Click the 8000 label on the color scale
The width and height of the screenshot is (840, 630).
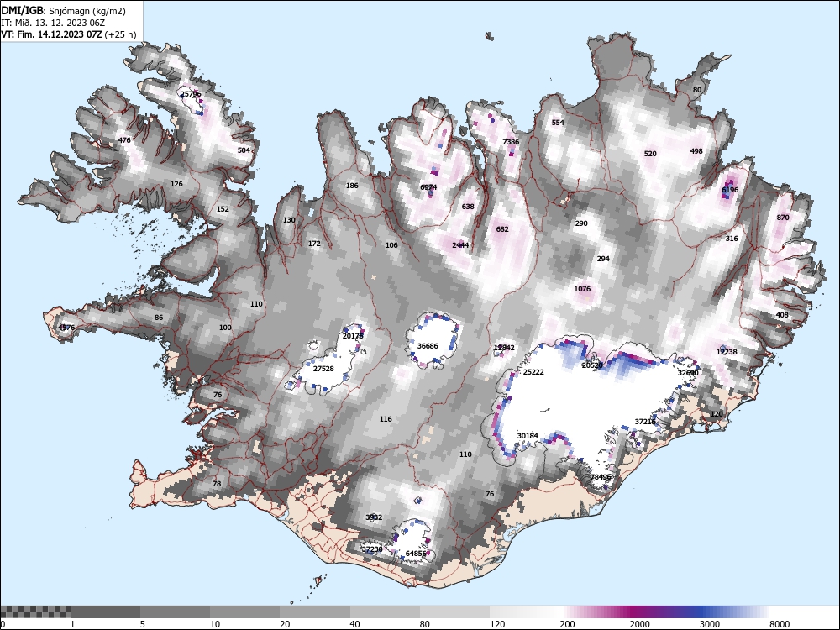[x=780, y=624]
